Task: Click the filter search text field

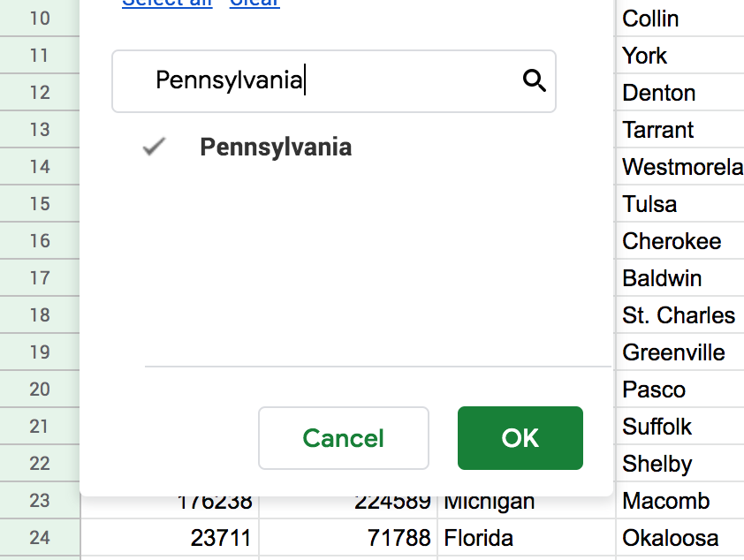Action: [327, 81]
